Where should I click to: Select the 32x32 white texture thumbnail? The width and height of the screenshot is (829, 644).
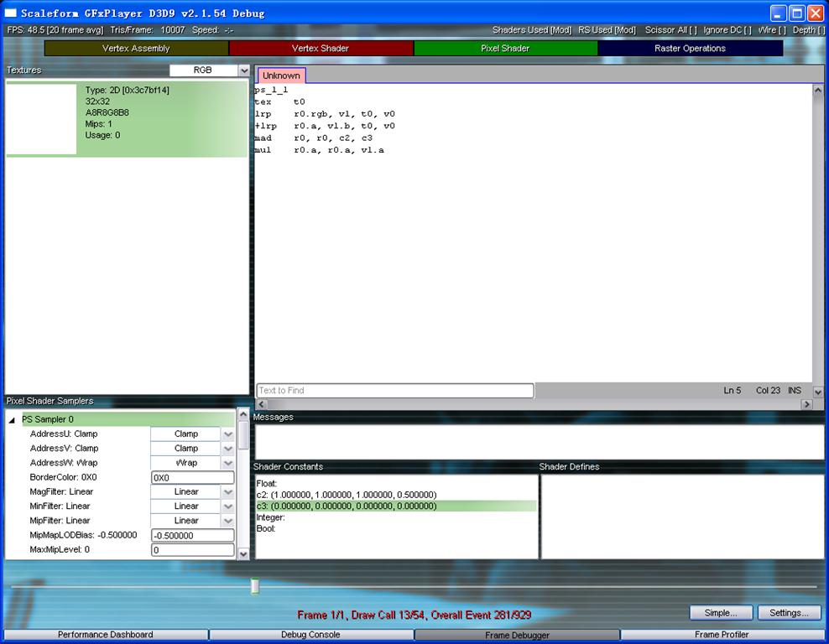click(x=41, y=119)
